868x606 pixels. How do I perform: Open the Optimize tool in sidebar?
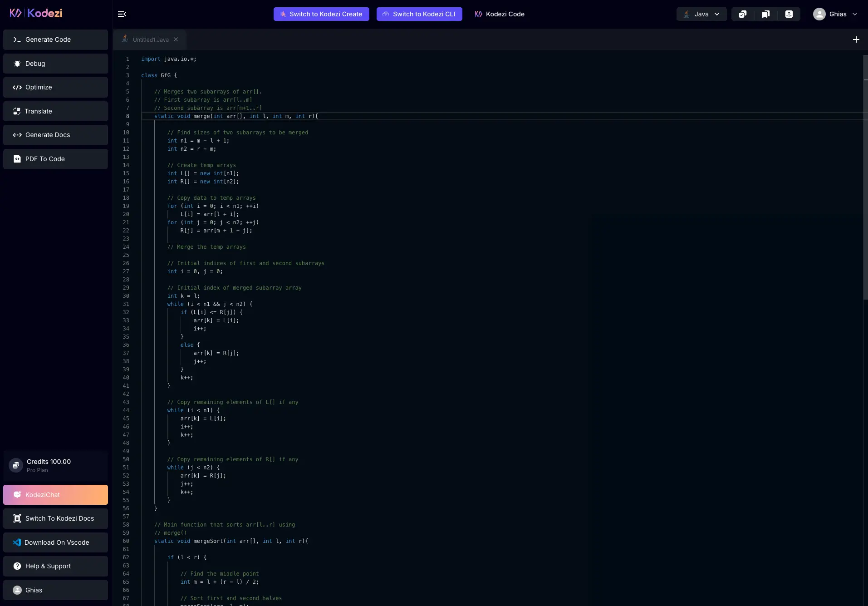pyautogui.click(x=55, y=87)
